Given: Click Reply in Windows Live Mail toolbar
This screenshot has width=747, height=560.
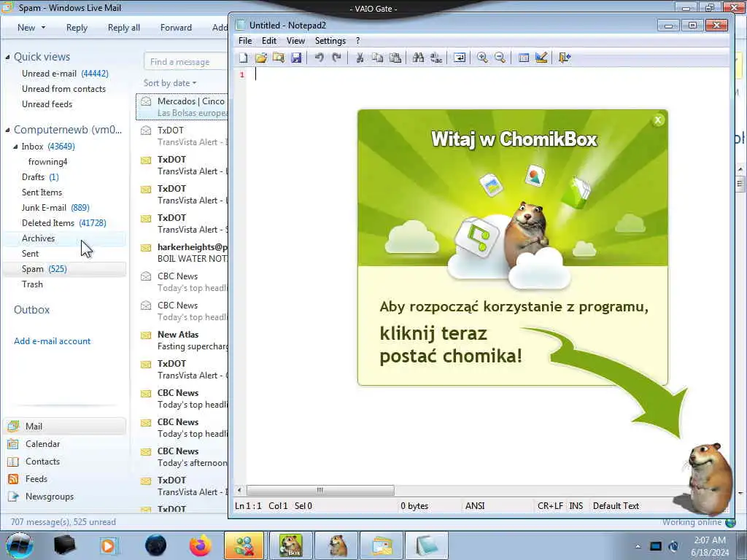Looking at the screenshot, I should click(x=77, y=28).
